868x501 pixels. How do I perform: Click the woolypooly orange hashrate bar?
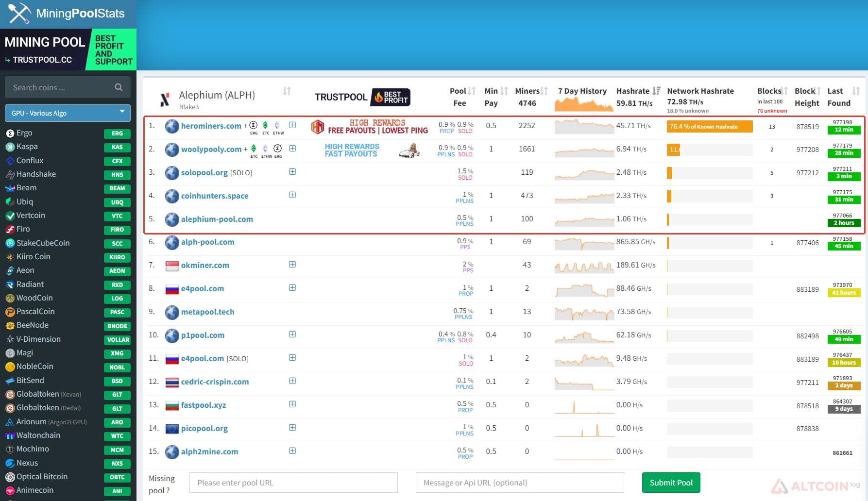(x=674, y=150)
